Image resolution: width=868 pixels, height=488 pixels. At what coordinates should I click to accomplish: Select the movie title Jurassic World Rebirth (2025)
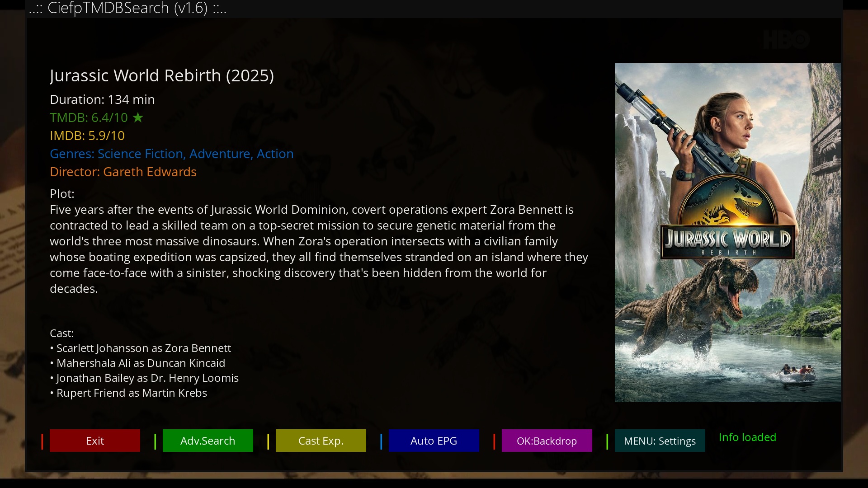pos(162,75)
